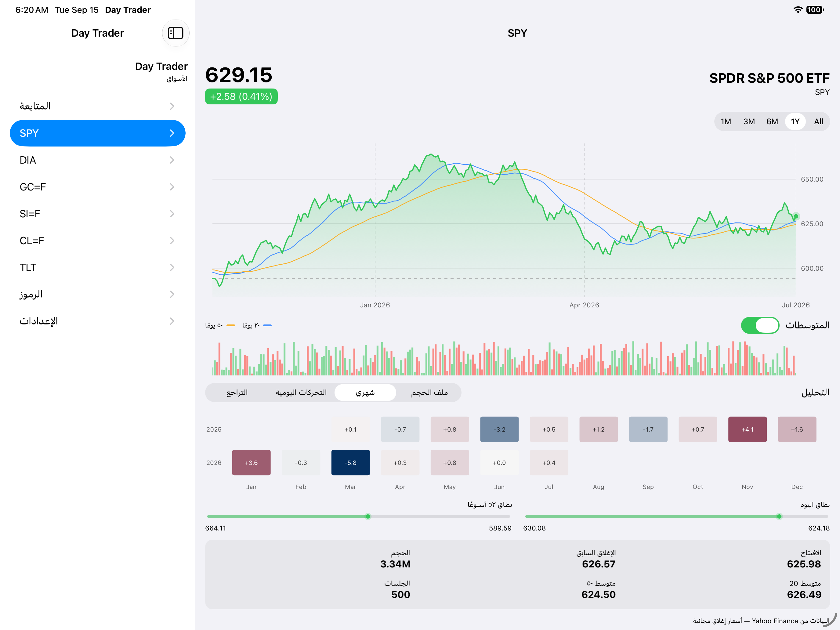Tap the الإغلاق السابق 626.57 value
Viewport: 840px width, 630px height.
pyautogui.click(x=599, y=564)
